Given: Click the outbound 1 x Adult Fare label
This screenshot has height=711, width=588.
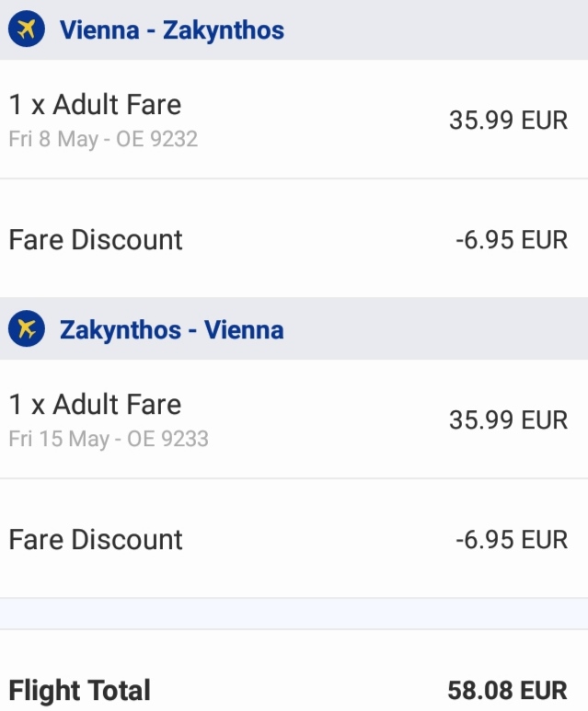Looking at the screenshot, I should click(x=96, y=105).
